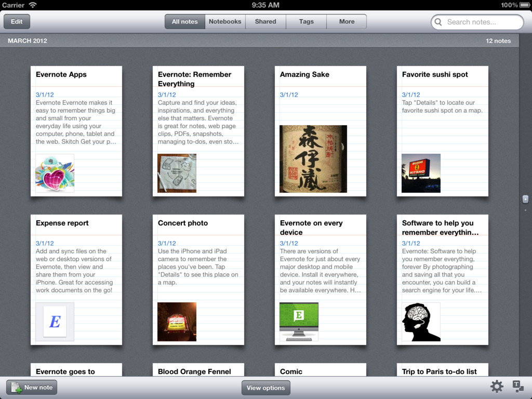
Task: Open the Expense report document thumbnail
Action: click(55, 322)
